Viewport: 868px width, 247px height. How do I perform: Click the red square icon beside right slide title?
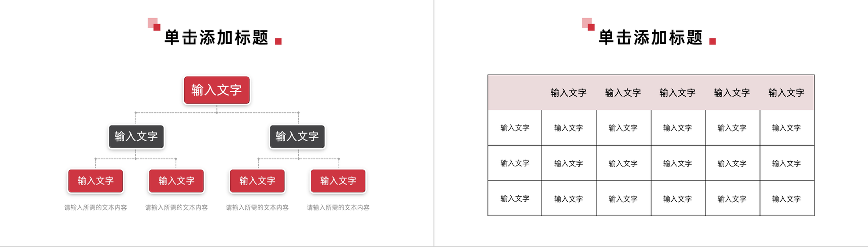pyautogui.click(x=588, y=24)
